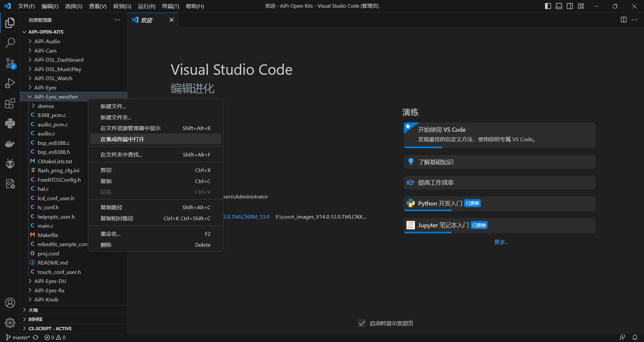
Task: Open the Python activity bar icon
Action: coord(10,123)
